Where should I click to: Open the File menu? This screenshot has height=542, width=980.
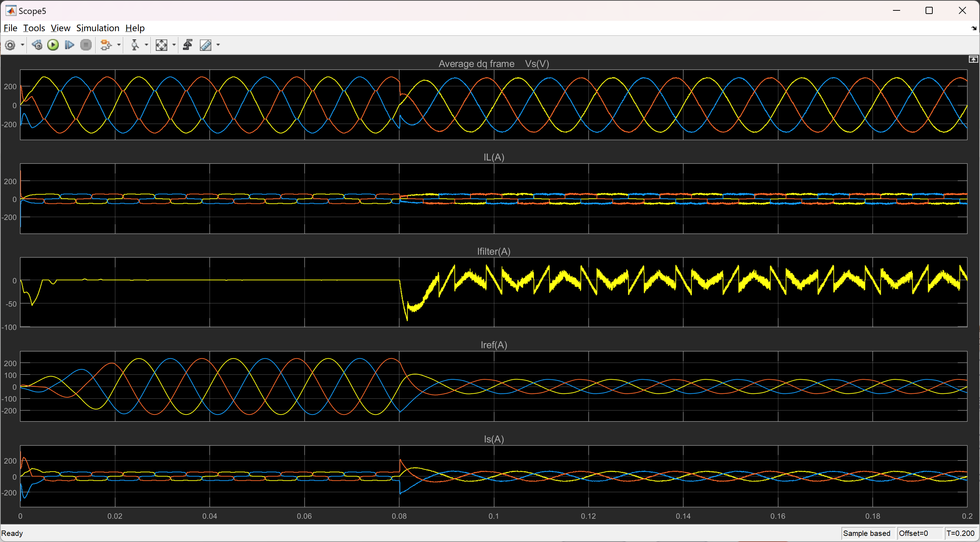[10, 28]
